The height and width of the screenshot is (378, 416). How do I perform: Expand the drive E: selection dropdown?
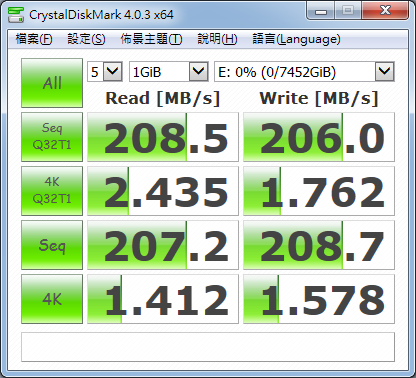tap(304, 72)
